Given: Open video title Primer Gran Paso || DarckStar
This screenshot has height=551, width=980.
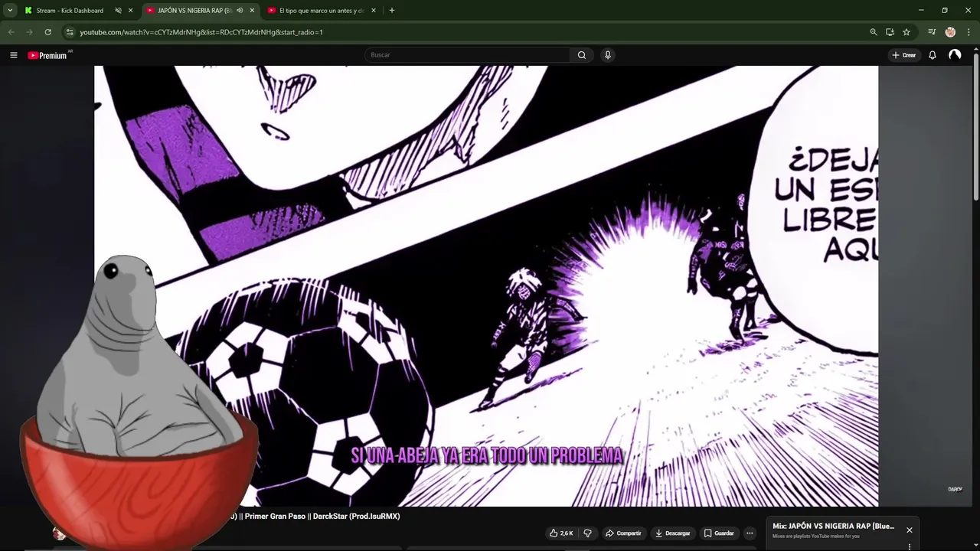Looking at the screenshot, I should pos(314,517).
